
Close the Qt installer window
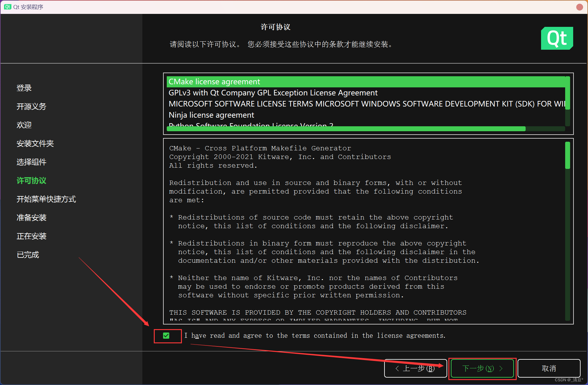(x=579, y=7)
